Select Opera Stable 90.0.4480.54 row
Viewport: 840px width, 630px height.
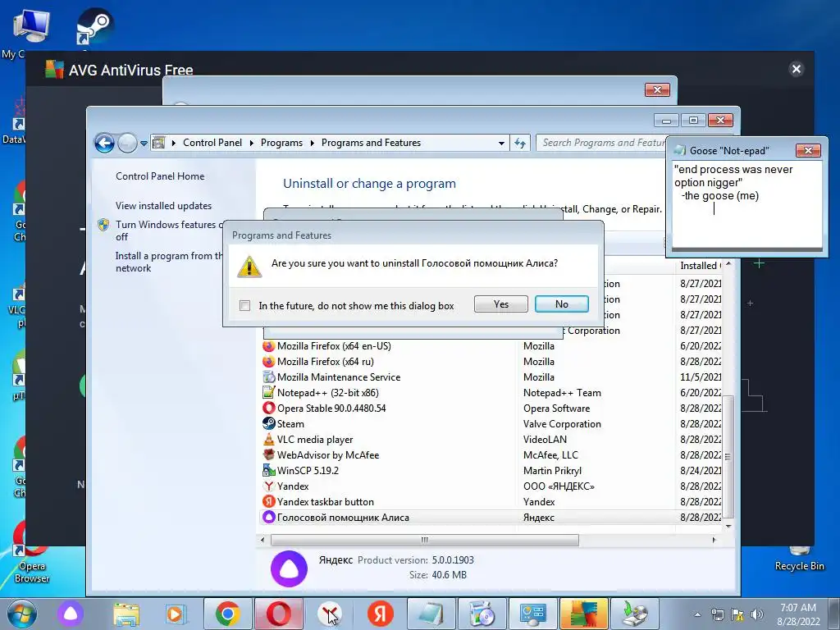click(x=490, y=409)
